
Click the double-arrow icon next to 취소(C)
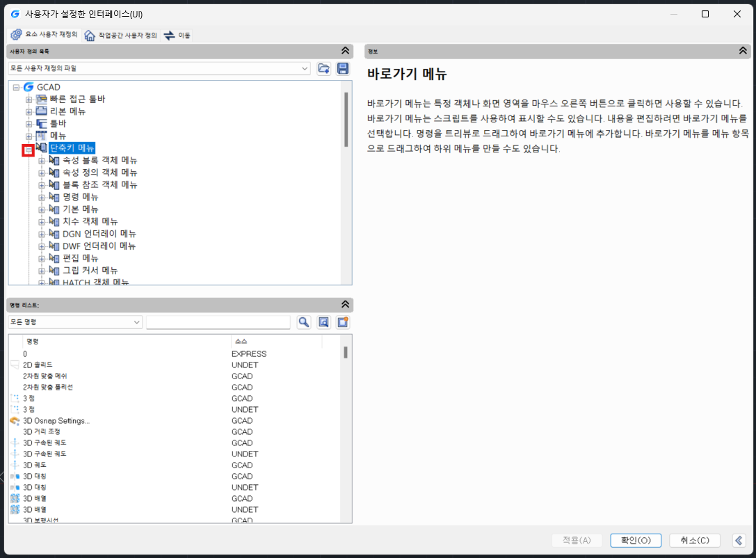pos(739,541)
